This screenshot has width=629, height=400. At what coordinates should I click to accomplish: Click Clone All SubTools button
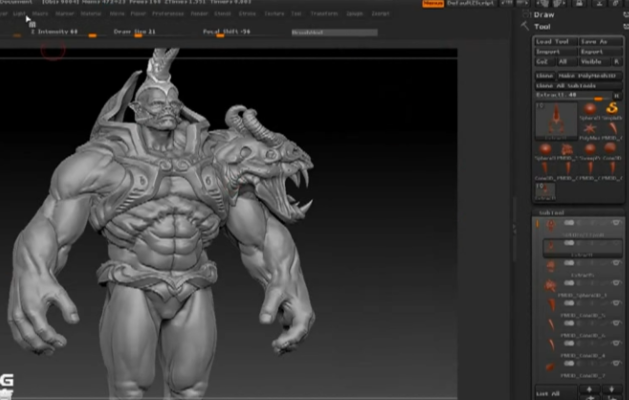[x=578, y=86]
